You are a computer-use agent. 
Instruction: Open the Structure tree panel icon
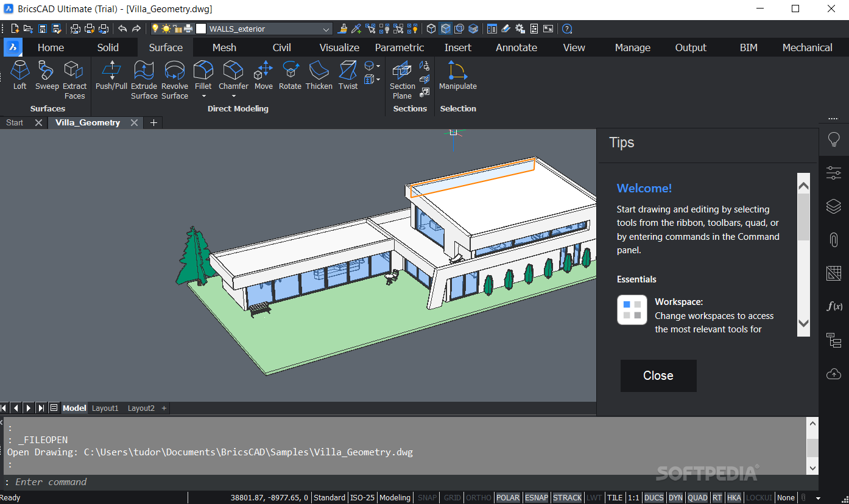834,340
